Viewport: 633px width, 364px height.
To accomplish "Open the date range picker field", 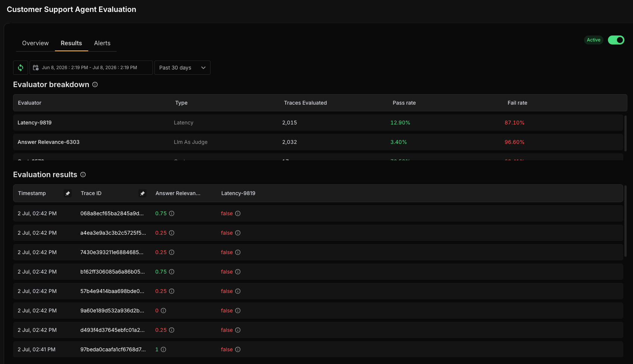I will coord(91,68).
